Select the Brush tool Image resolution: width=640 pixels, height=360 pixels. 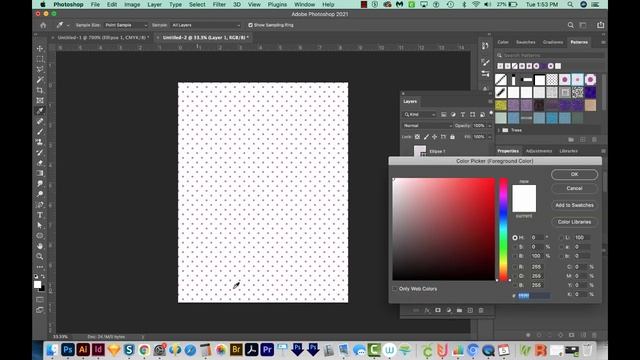tap(40, 132)
